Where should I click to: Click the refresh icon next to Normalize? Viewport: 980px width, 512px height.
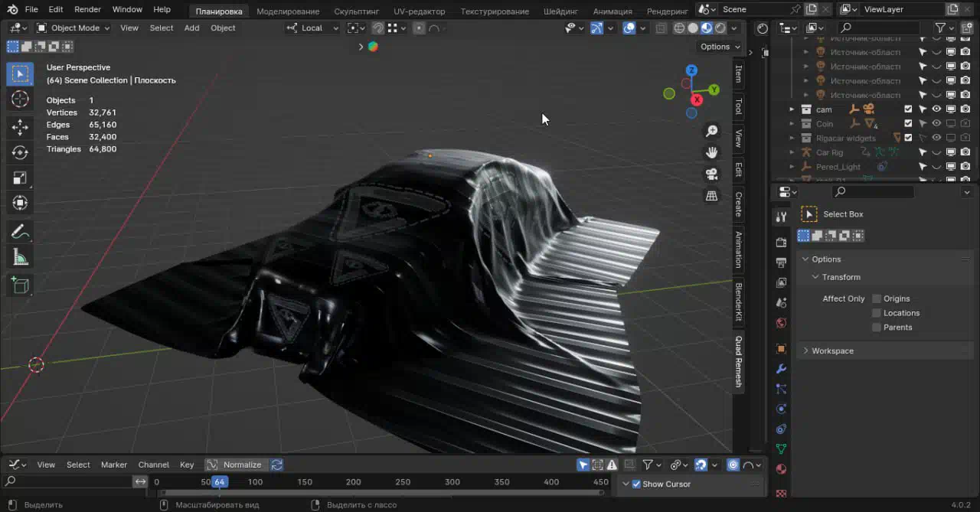(276, 465)
